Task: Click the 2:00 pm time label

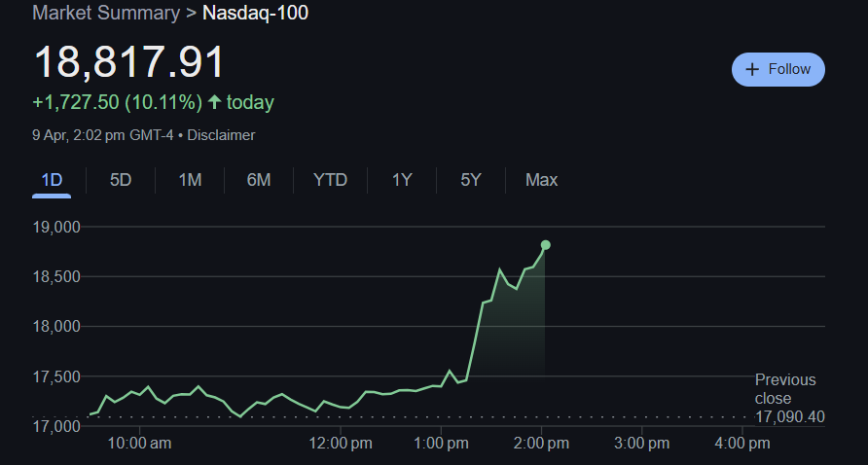Action: (x=541, y=444)
